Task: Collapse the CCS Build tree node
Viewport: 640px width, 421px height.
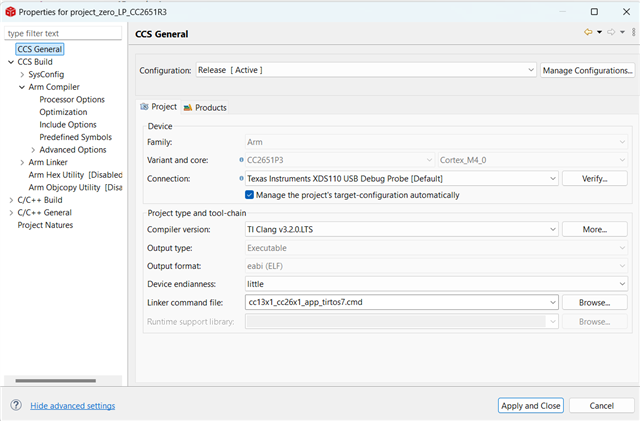Action: [11, 62]
